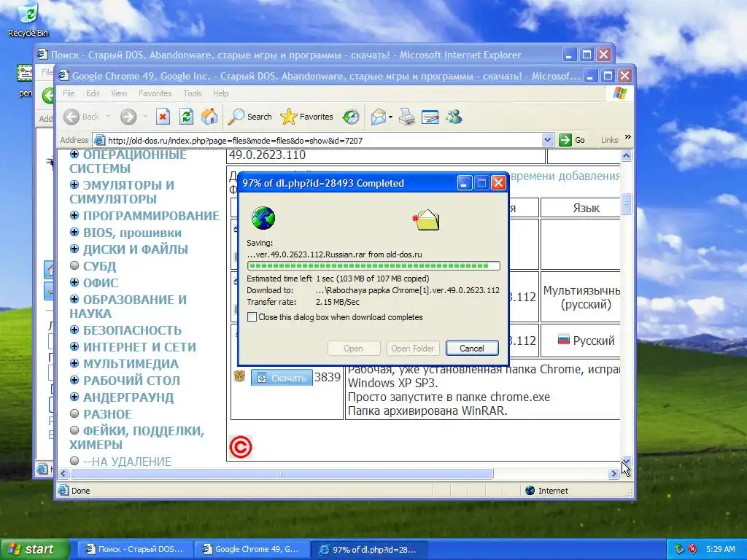Refresh the page with green arrows icon
747x560 pixels.
tap(186, 117)
